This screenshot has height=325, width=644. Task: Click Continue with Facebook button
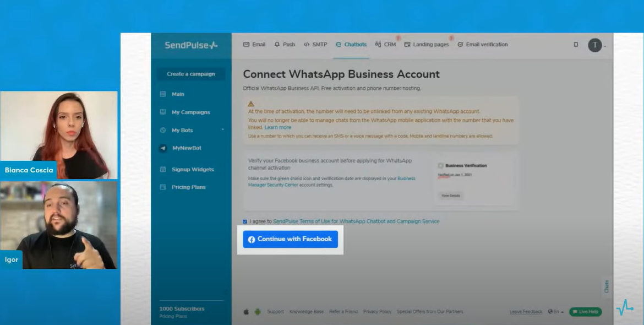[291, 239]
